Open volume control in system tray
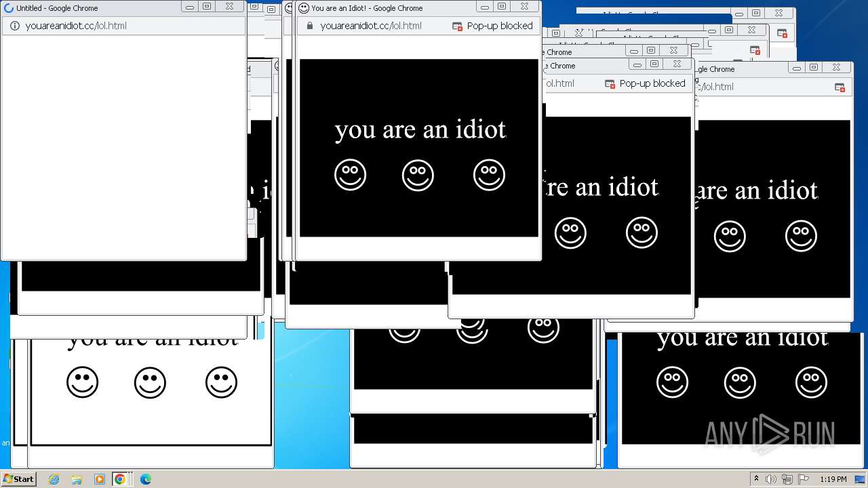 tap(771, 479)
